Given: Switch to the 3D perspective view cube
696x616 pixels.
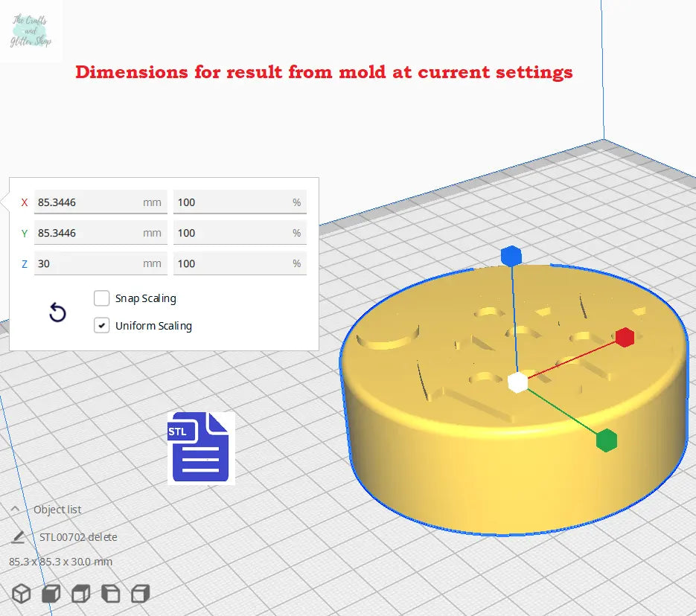Looking at the screenshot, I should (22, 594).
